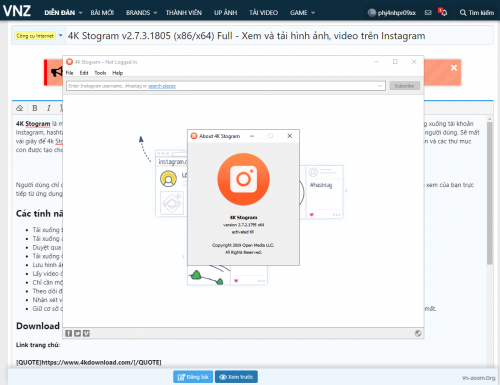Click the Facebook icon in status bar
This screenshot has width=500, height=385.
tap(69, 333)
